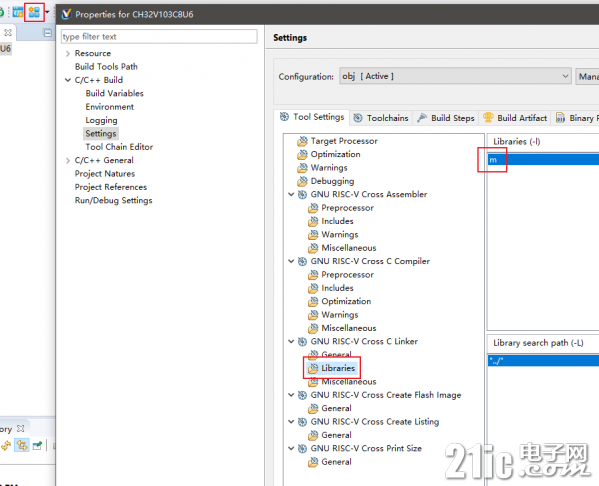Select Debugging in tool settings tree
The height and width of the screenshot is (486, 599).
332,181
